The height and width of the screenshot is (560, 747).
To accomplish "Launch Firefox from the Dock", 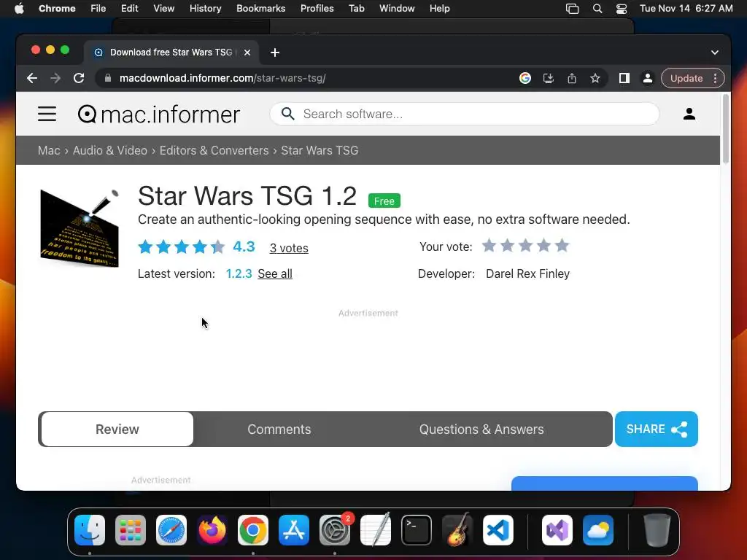I will 212,530.
